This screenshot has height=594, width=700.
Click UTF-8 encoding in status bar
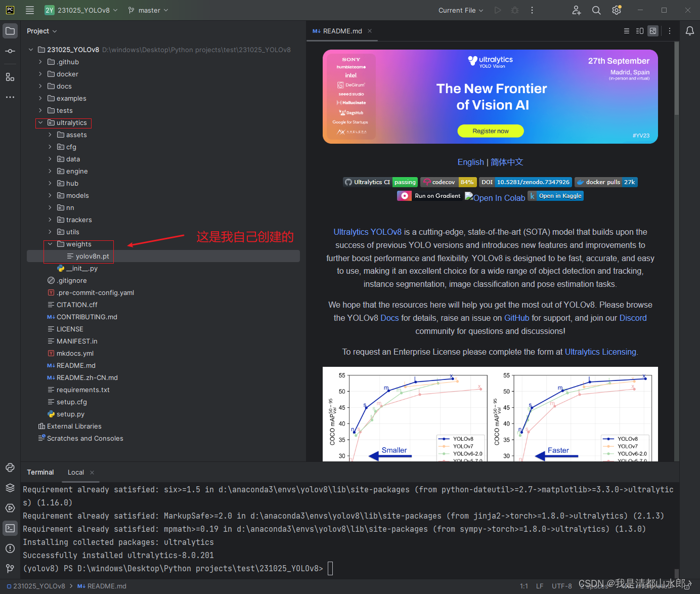tap(562, 586)
